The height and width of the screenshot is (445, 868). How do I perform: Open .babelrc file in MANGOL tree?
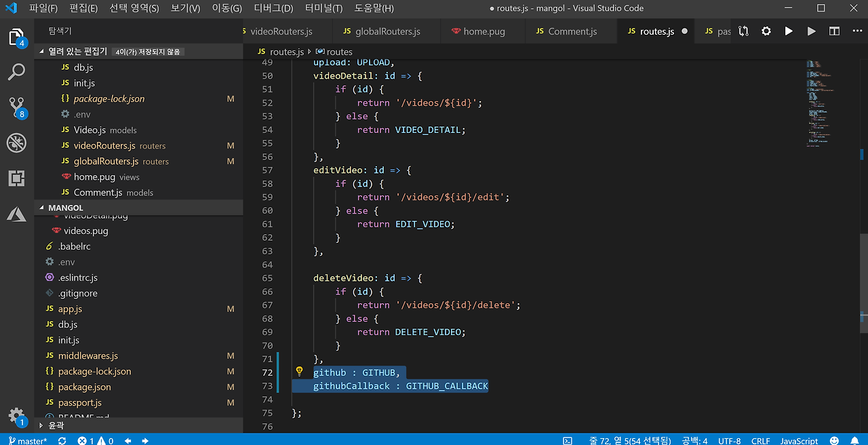(x=138, y=246)
